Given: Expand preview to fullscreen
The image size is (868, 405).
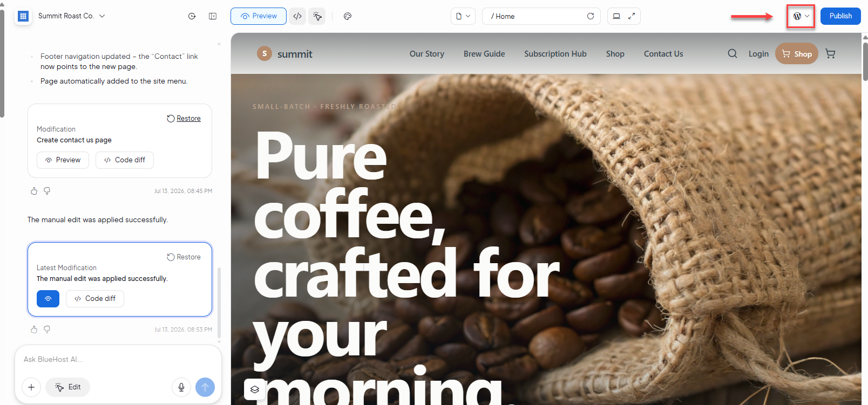Looking at the screenshot, I should click(x=631, y=16).
